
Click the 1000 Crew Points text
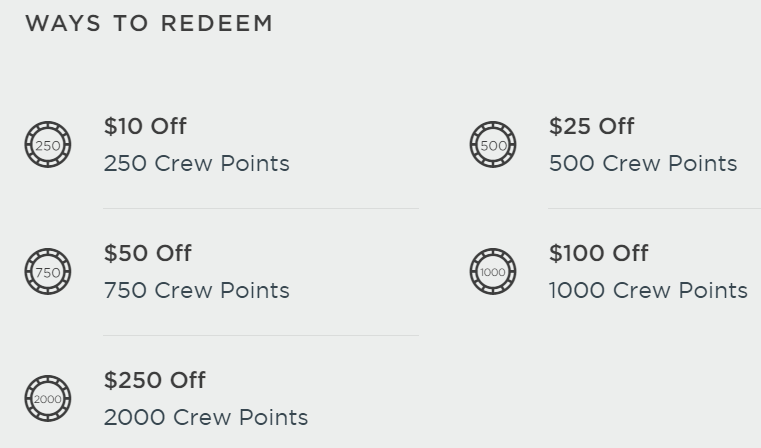coord(647,290)
